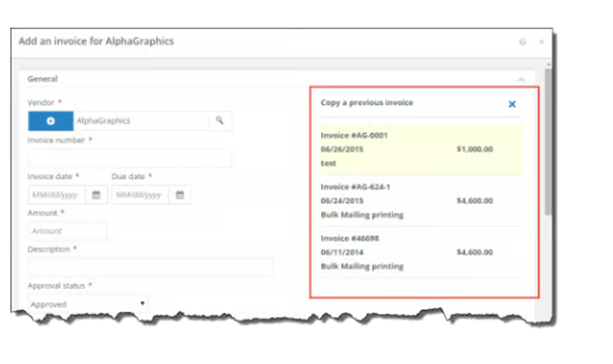The height and width of the screenshot is (364, 613).
Task: Click the blue add vendor plus button
Action: click(50, 121)
